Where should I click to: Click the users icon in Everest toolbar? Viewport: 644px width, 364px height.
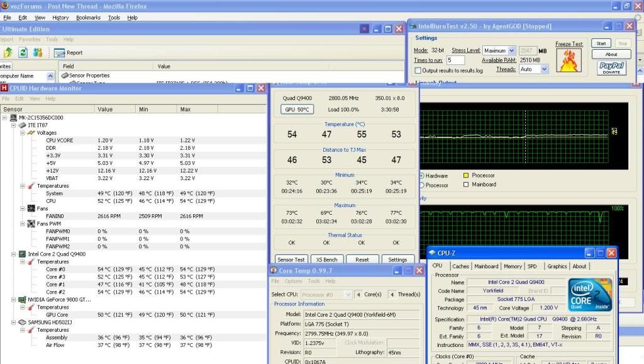coord(38,53)
